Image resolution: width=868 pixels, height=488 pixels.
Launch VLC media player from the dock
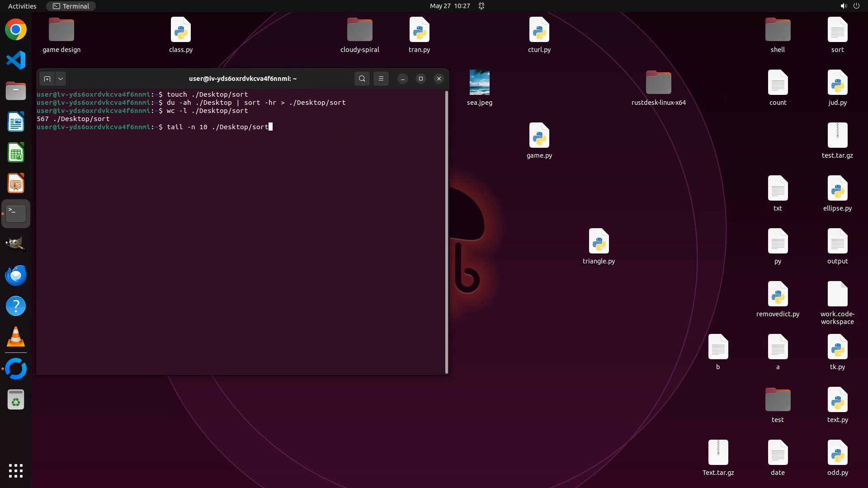point(16,337)
